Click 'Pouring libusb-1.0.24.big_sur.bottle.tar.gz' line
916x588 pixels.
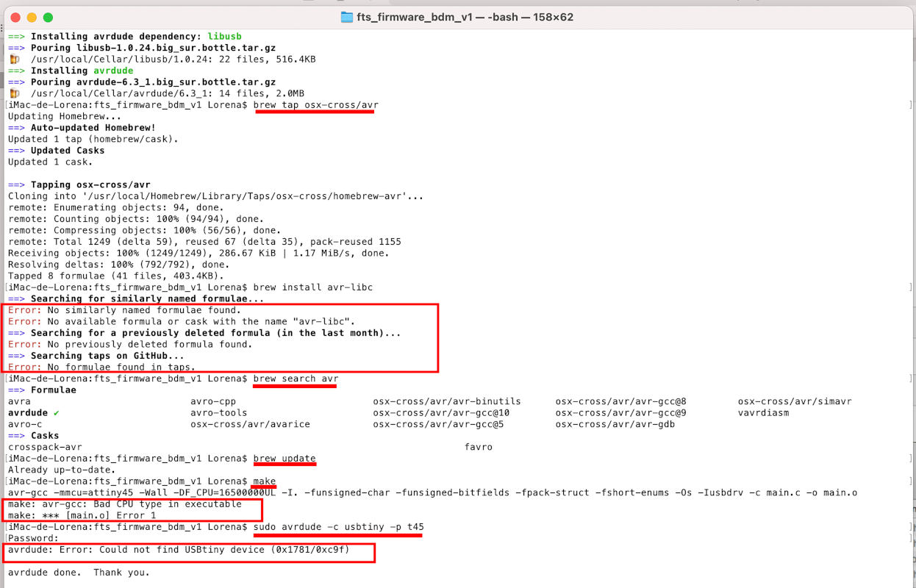142,48
